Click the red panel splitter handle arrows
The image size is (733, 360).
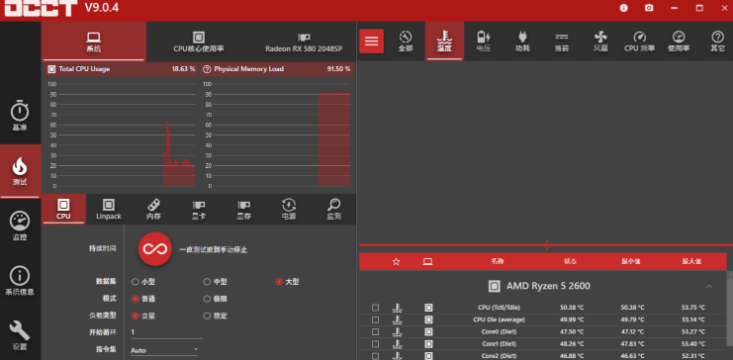(x=547, y=245)
